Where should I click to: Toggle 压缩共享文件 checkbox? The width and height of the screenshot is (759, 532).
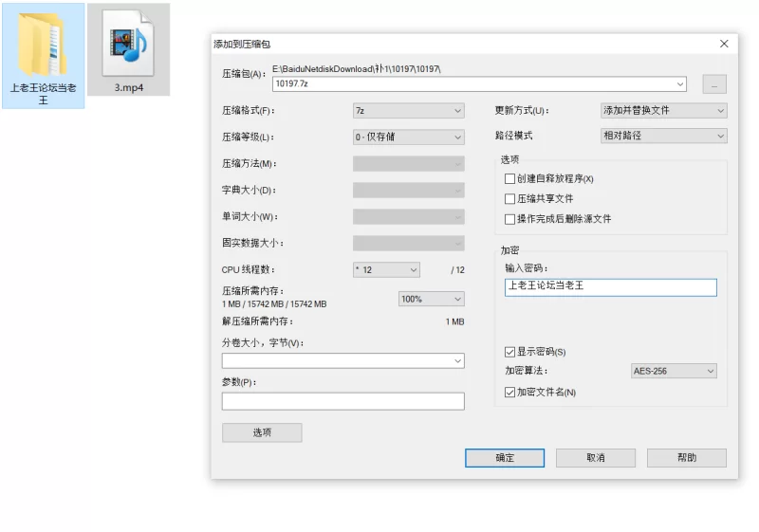(x=510, y=199)
